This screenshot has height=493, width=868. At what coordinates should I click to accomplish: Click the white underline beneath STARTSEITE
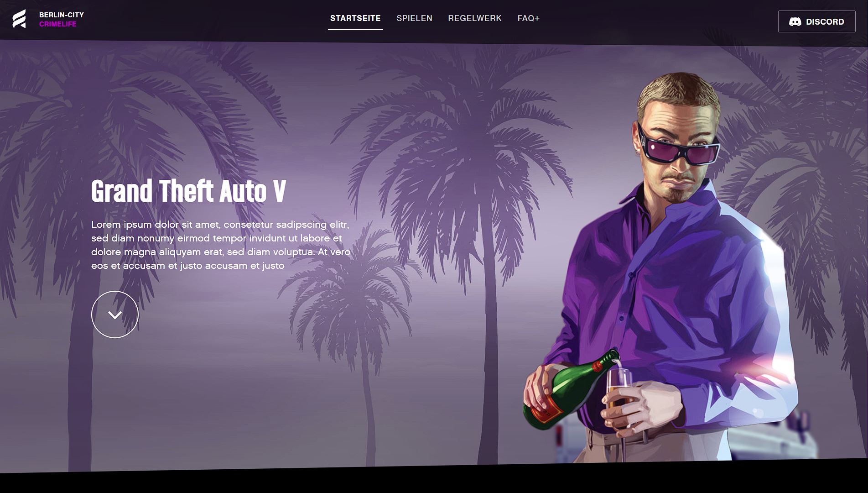(355, 29)
